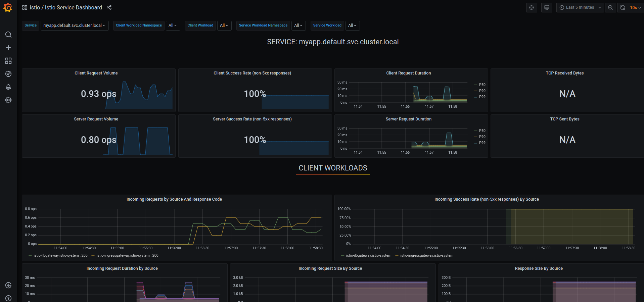Toggle P90 series in Client Request Duration
This screenshot has height=302, width=644.
coord(482,91)
